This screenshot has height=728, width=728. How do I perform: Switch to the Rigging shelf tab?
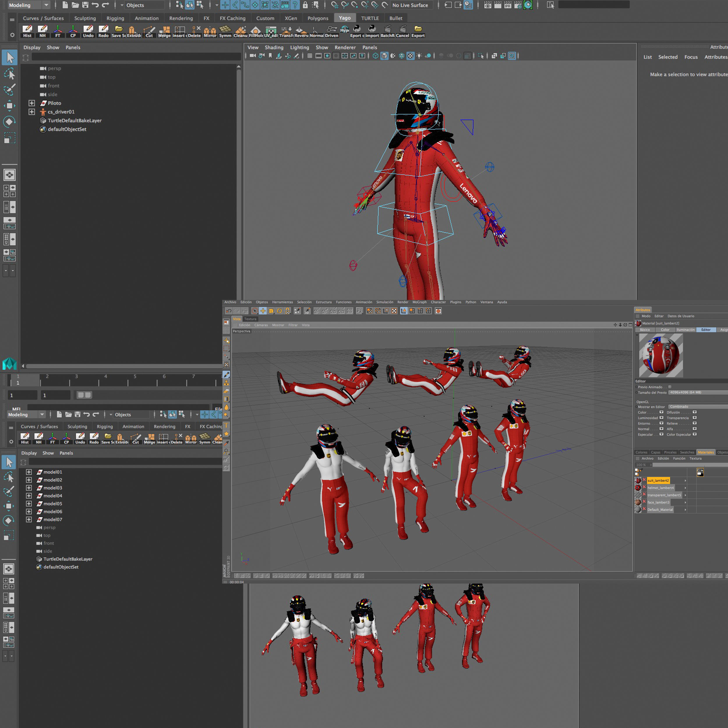(115, 18)
